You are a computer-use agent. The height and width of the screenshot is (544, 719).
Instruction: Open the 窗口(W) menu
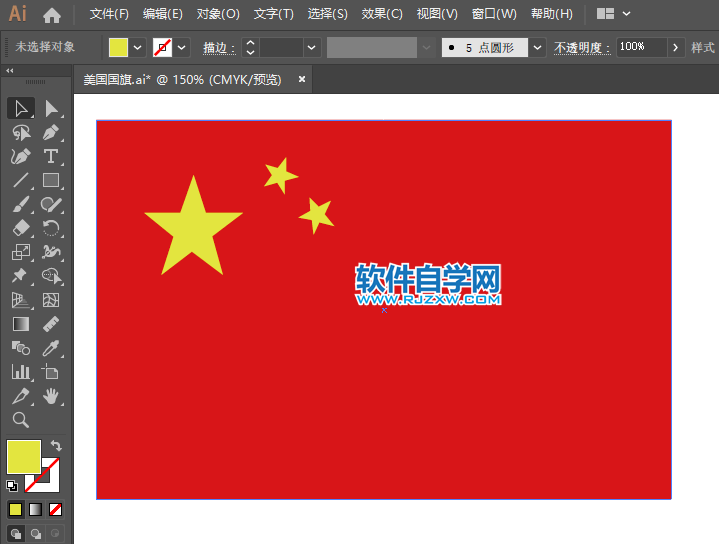(x=494, y=14)
